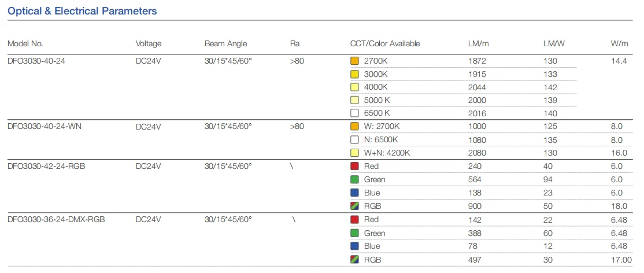The width and height of the screenshot is (644, 273).
Task: Click Green swatch in the DMX-RGB model row
Action: point(355,233)
